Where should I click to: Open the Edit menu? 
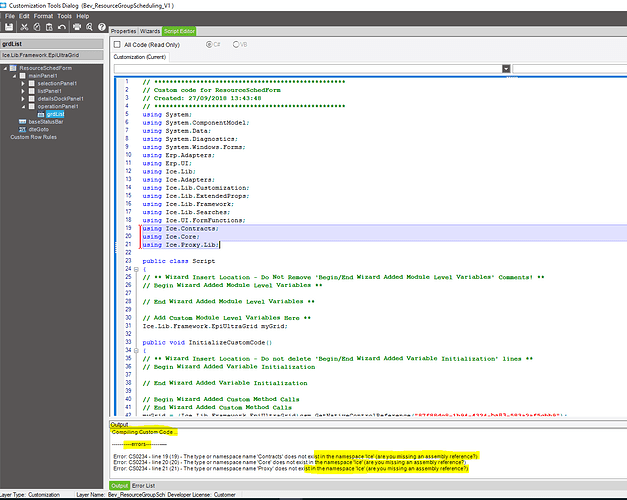click(24, 16)
